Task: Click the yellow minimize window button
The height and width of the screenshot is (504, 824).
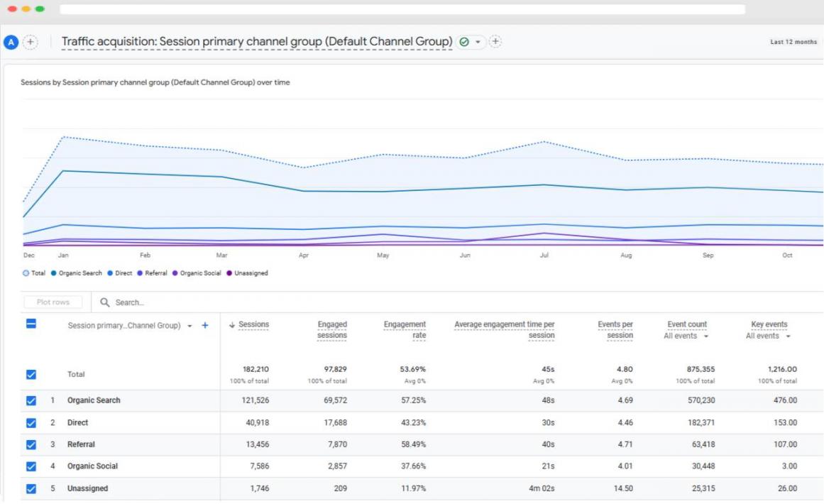Action: (26, 9)
